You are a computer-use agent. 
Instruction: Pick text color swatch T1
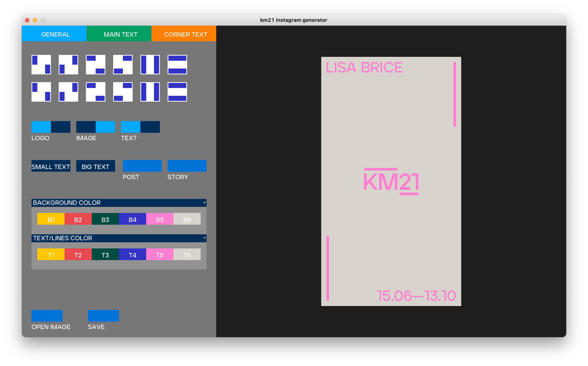click(x=51, y=255)
